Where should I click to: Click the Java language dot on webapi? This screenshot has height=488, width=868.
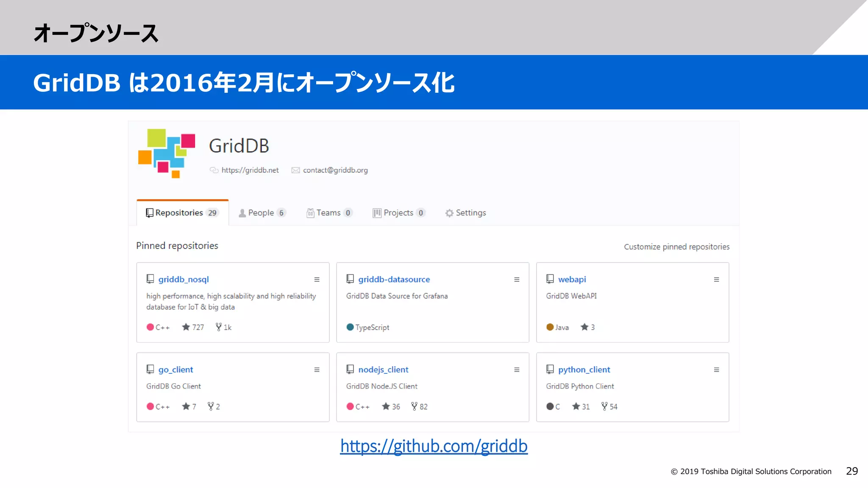coord(550,327)
